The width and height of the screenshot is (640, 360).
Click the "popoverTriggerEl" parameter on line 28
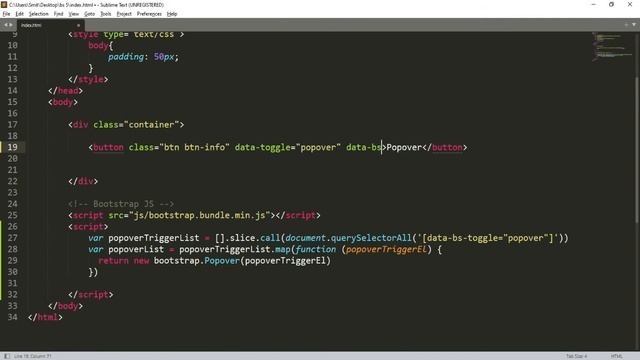pyautogui.click(x=386, y=249)
